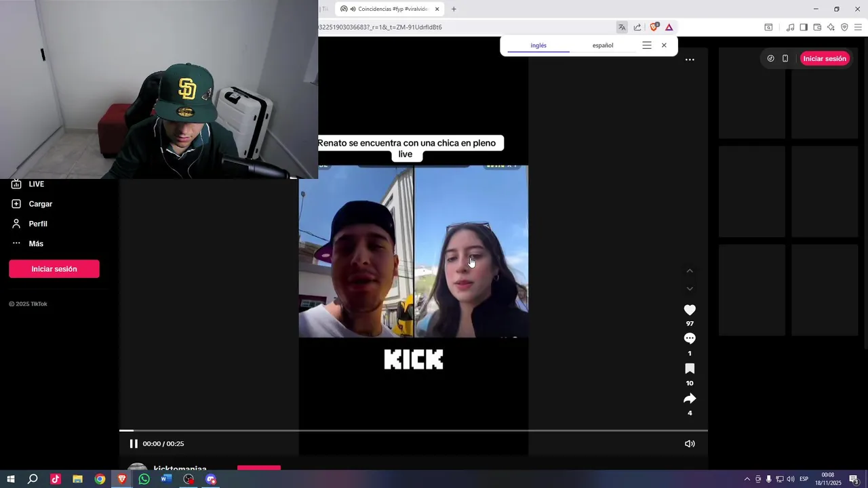Select español in translate popup
868x488 pixels.
pos(603,45)
